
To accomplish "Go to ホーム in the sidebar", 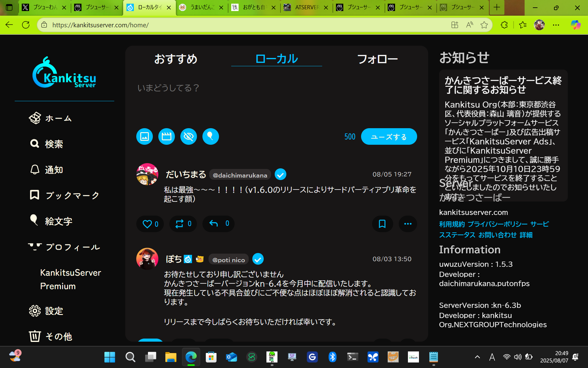I will pos(51,118).
